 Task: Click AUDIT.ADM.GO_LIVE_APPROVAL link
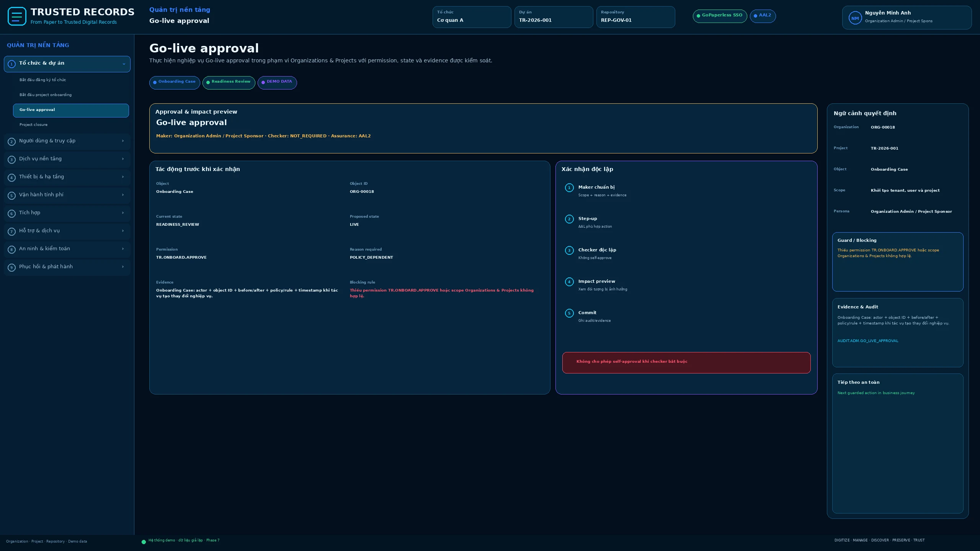pos(867,341)
